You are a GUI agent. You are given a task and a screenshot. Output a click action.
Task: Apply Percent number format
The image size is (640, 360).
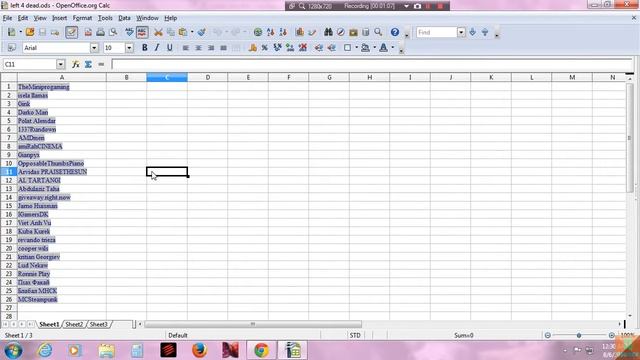tap(264, 48)
